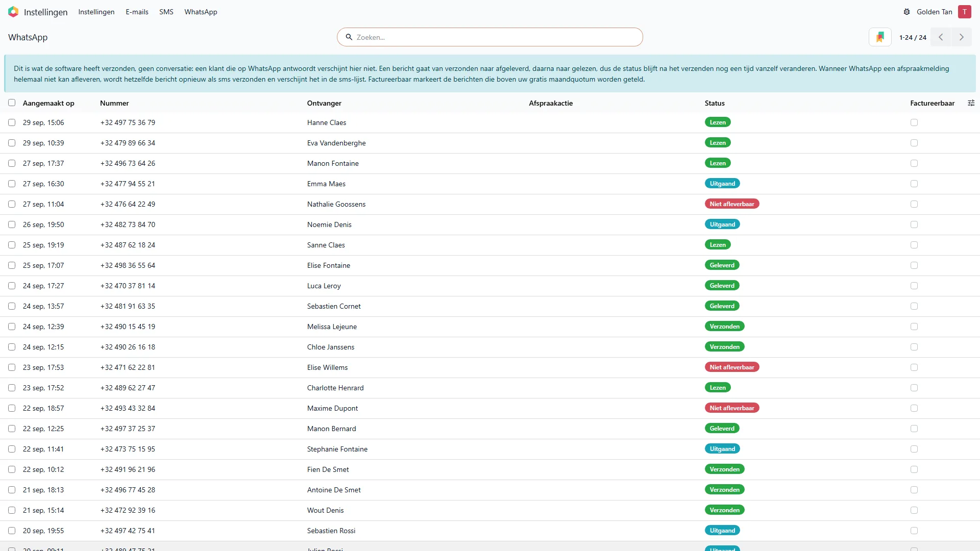
Task: Click the WhatsApp breadcrumb title
Action: (28, 37)
